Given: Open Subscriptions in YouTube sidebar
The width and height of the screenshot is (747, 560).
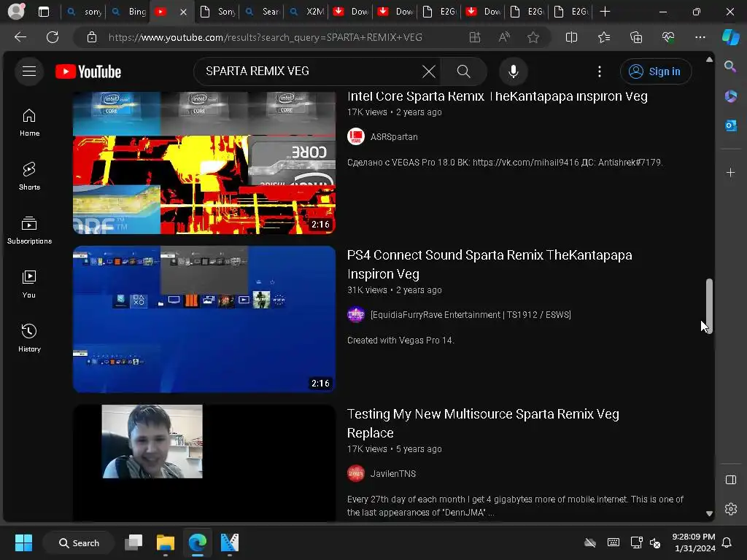Looking at the screenshot, I should (29, 230).
